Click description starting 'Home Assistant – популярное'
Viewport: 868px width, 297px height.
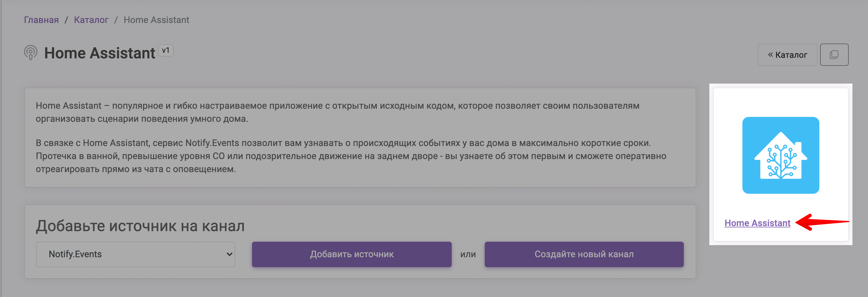tap(337, 112)
